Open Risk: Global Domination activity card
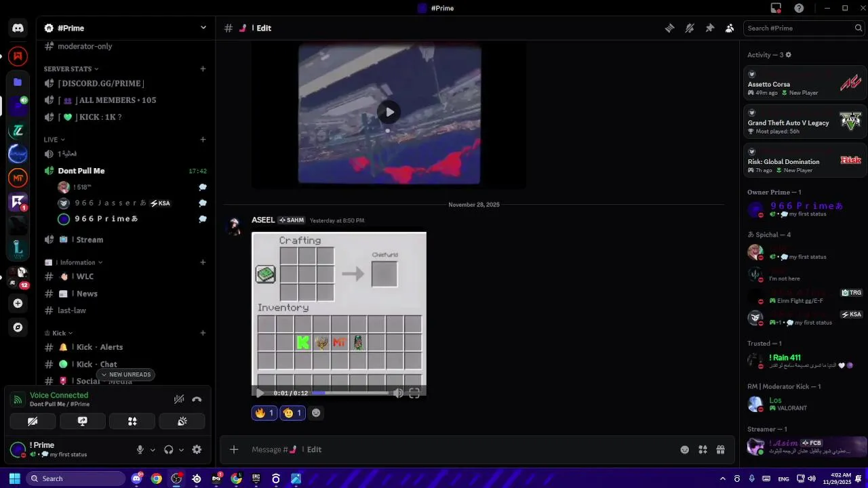The width and height of the screenshot is (868, 488). point(804,161)
